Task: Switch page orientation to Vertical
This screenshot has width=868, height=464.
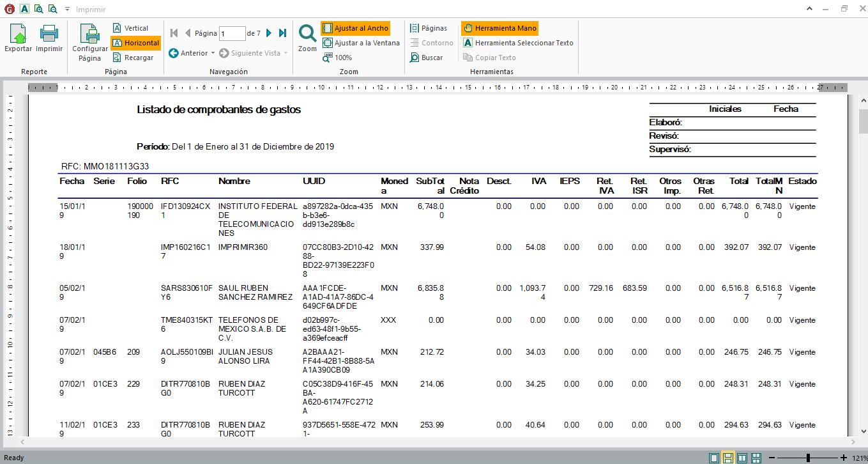Action: [130, 28]
